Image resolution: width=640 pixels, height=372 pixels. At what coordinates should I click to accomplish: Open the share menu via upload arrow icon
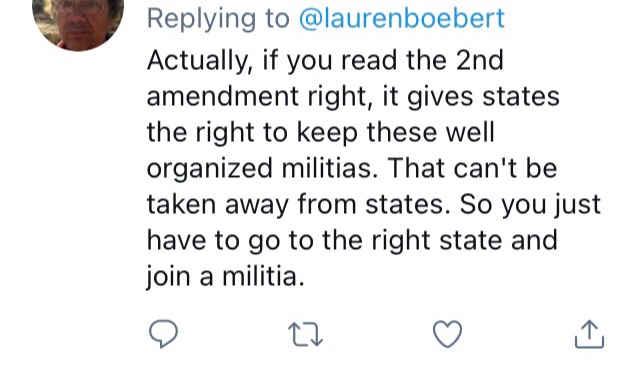coord(589,334)
